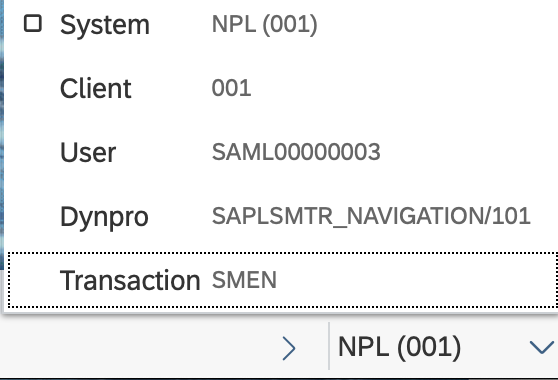558x380 pixels.
Task: Click the desktop strip beside the popup
Action: (x=2, y=135)
